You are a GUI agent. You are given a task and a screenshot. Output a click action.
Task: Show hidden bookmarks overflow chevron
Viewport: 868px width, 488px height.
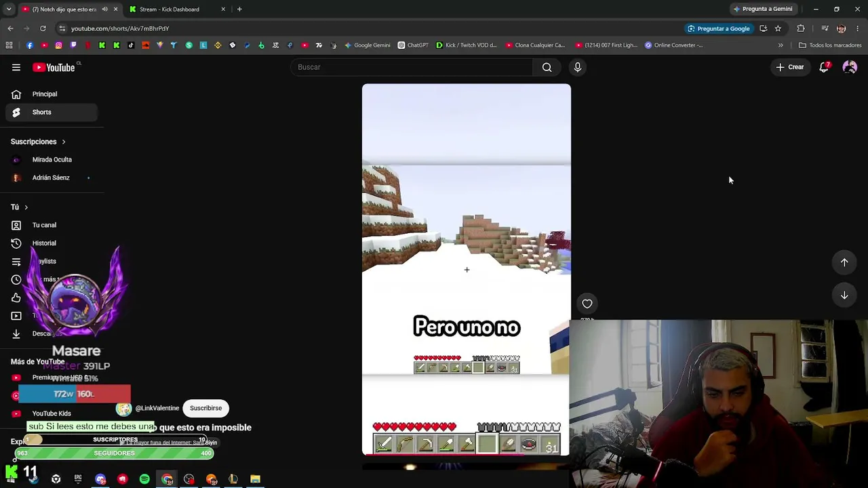coord(781,45)
